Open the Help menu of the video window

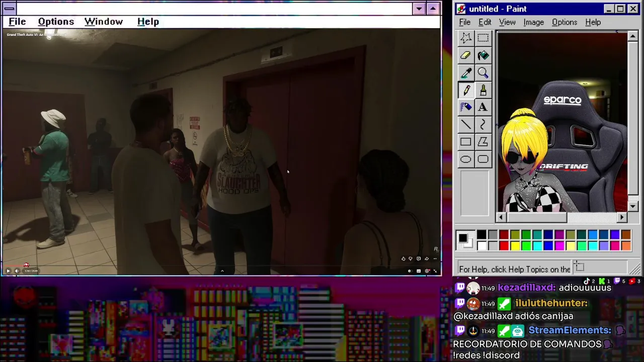(148, 22)
